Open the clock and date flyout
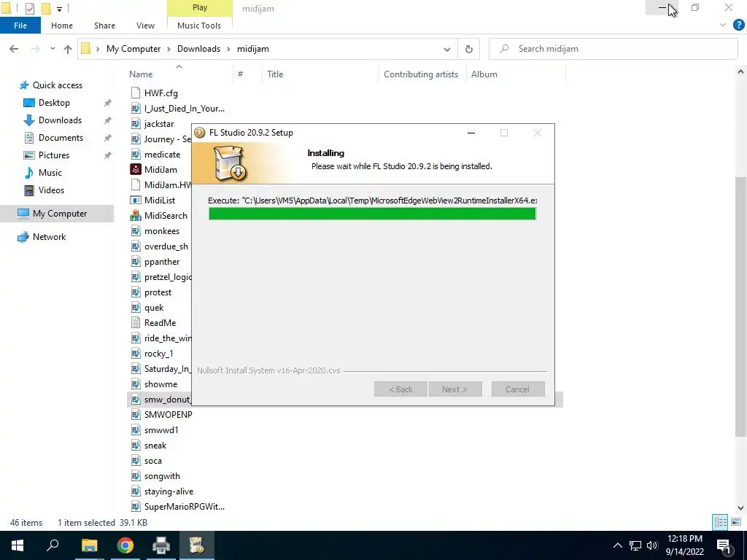The width and height of the screenshot is (747, 560). point(684,545)
